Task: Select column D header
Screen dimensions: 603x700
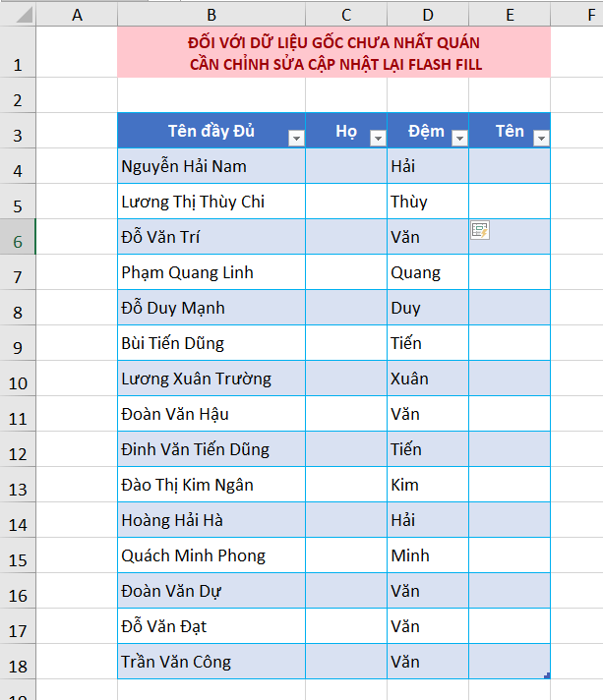Action: (x=428, y=15)
